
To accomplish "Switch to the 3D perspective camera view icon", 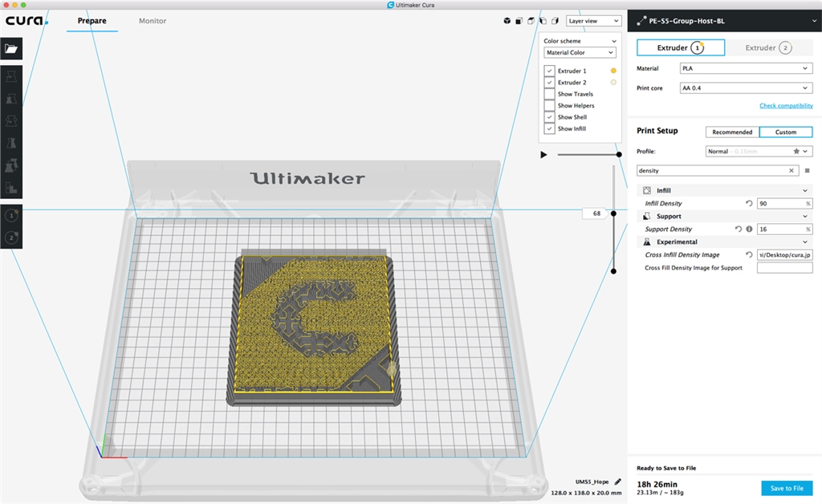I will point(507,21).
